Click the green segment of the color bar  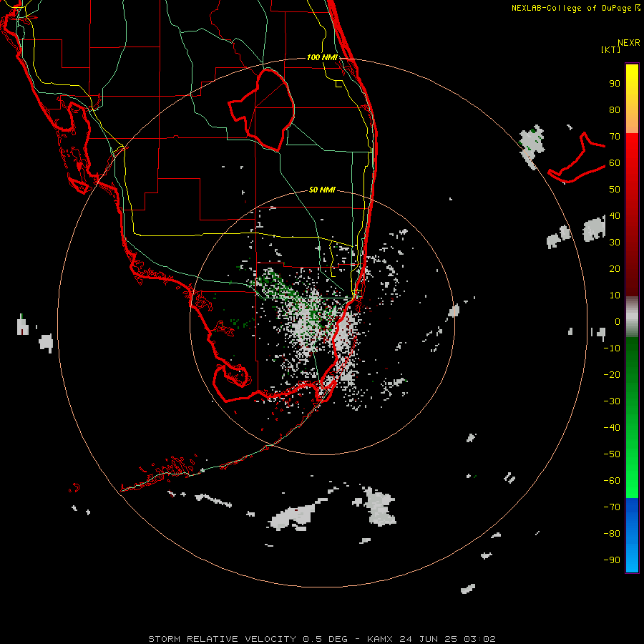click(632, 418)
